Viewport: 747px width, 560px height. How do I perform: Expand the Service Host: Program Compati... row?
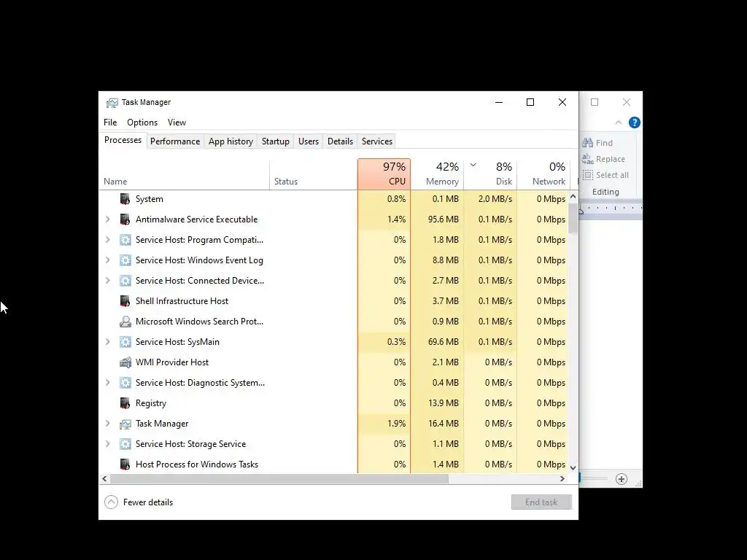point(108,240)
